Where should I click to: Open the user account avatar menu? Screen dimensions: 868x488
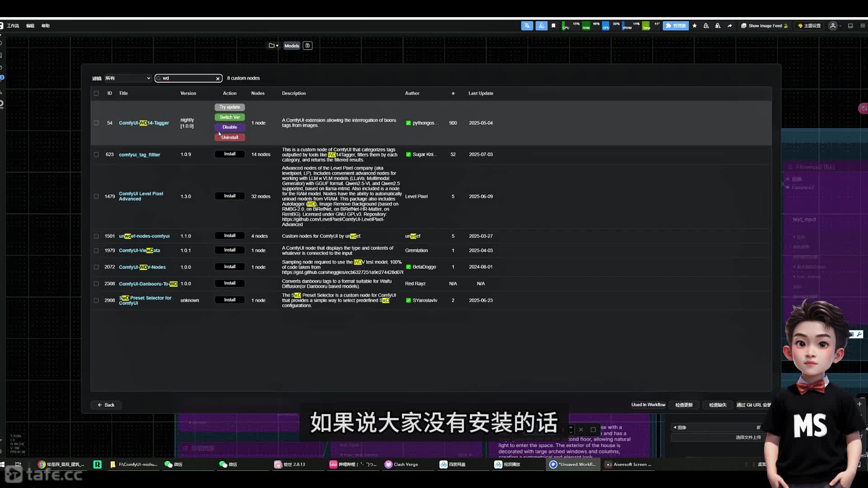[x=833, y=26]
